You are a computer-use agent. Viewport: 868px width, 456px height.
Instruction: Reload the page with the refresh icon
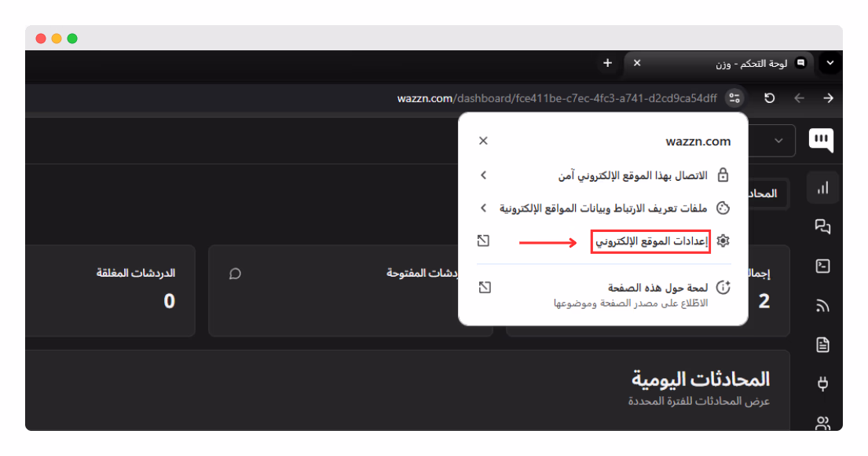(770, 98)
